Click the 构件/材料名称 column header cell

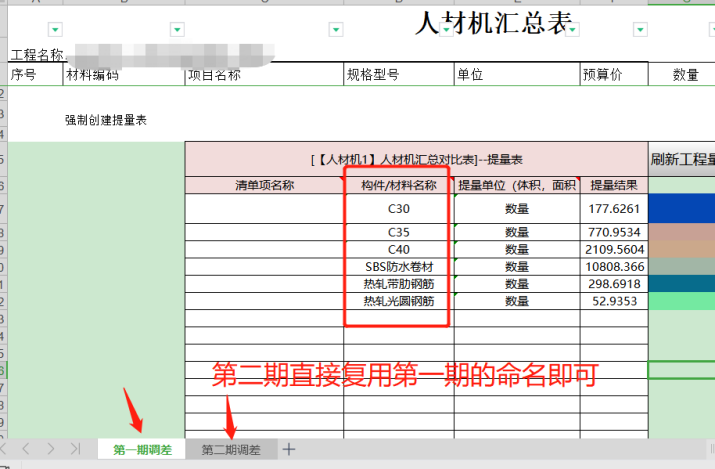coord(399,185)
